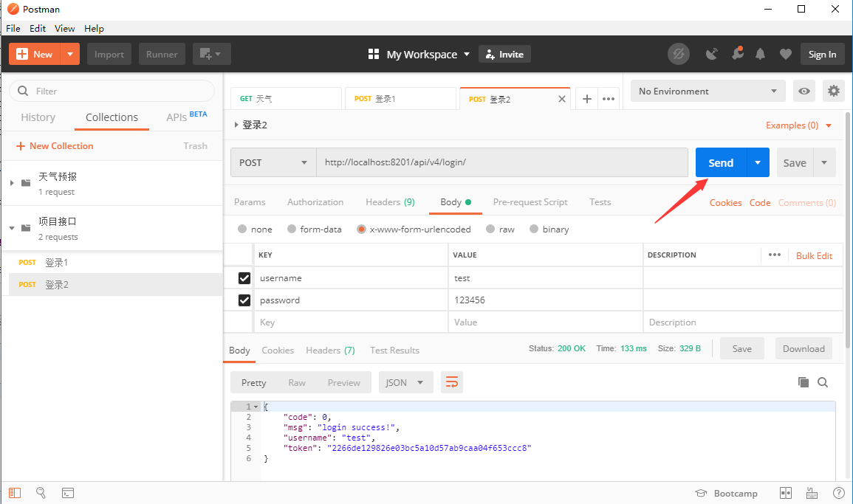
Task: Open manage environments gear icon
Action: pos(833,91)
